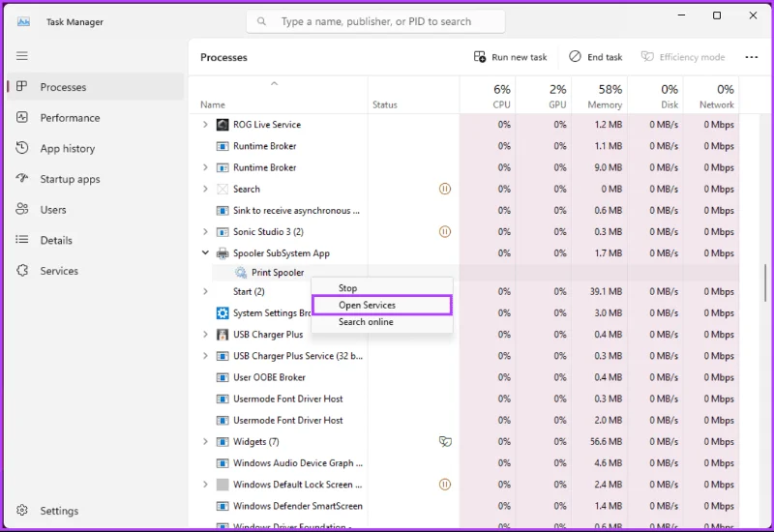Select first Usermode Font Driver Host, 0.3 MB
This screenshot has height=532, width=774.
(x=464, y=399)
